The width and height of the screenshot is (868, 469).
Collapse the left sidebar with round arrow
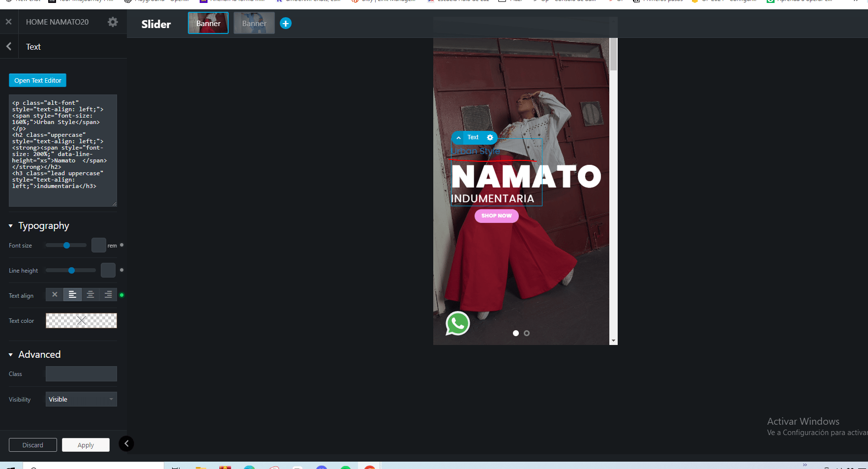tap(126, 444)
